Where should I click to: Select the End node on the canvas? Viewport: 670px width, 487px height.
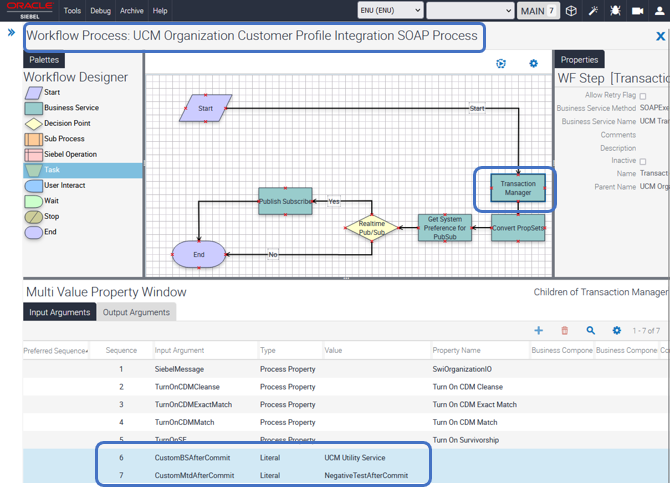(x=199, y=255)
